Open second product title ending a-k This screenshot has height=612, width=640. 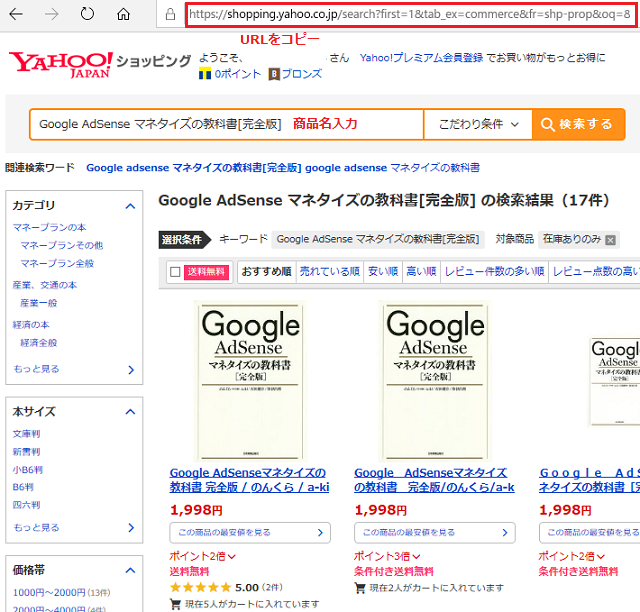point(434,480)
